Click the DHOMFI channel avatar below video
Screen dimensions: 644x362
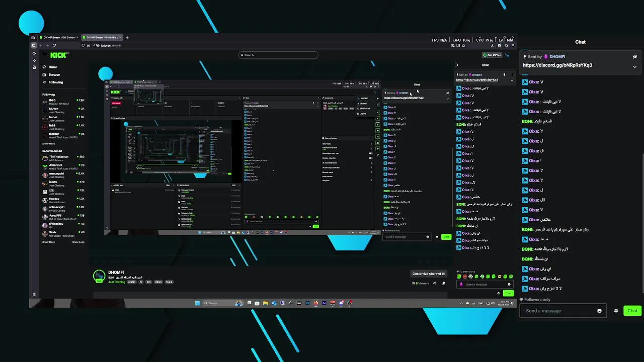pyautogui.click(x=99, y=277)
